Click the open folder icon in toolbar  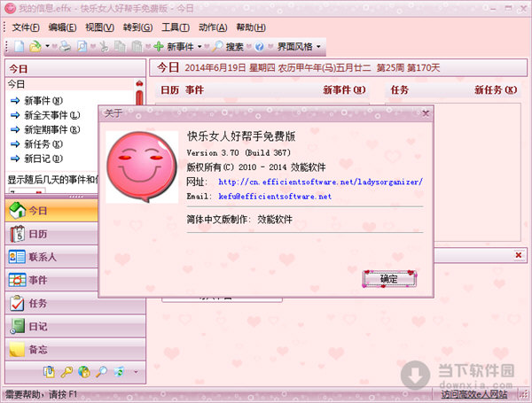point(35,46)
